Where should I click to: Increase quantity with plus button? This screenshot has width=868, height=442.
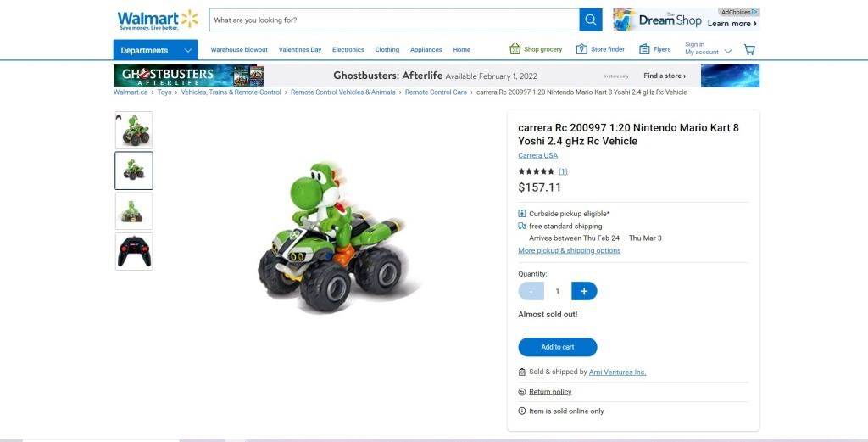[584, 291]
